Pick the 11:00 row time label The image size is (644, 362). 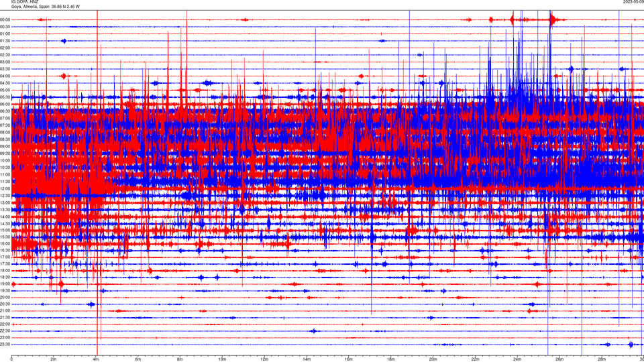[x=5, y=174]
